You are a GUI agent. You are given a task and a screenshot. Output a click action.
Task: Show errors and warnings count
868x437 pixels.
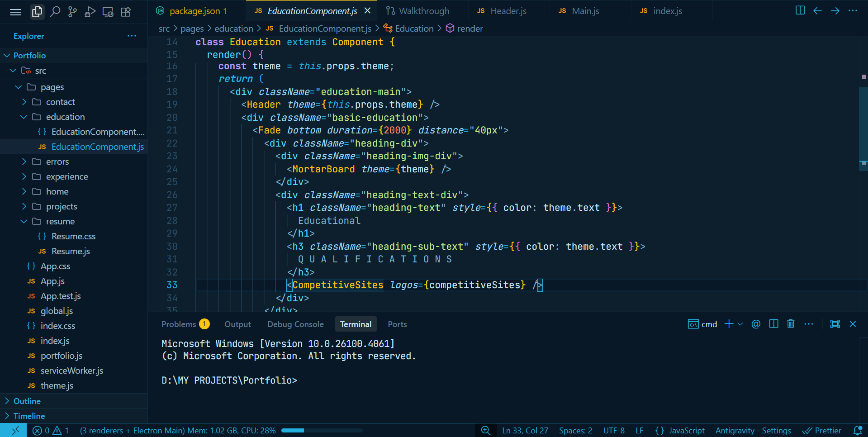51,430
